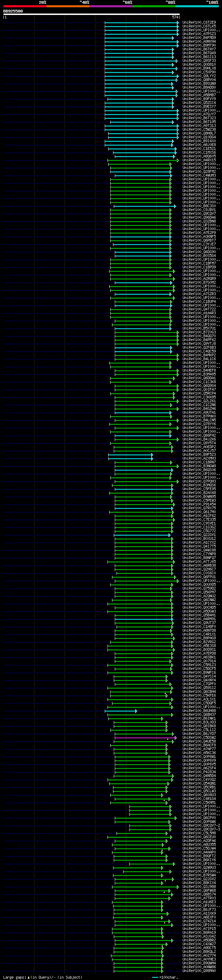Click the purple alignment bar for UniRef100_C5DSW2

tap(146, 738)
